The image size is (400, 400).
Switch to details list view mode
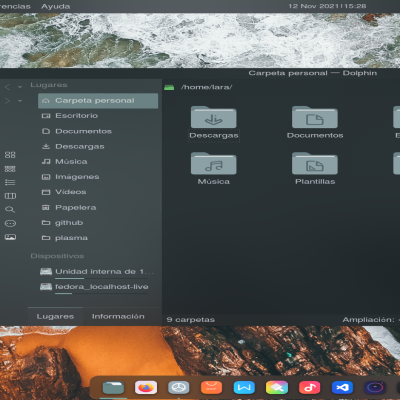coord(10,182)
